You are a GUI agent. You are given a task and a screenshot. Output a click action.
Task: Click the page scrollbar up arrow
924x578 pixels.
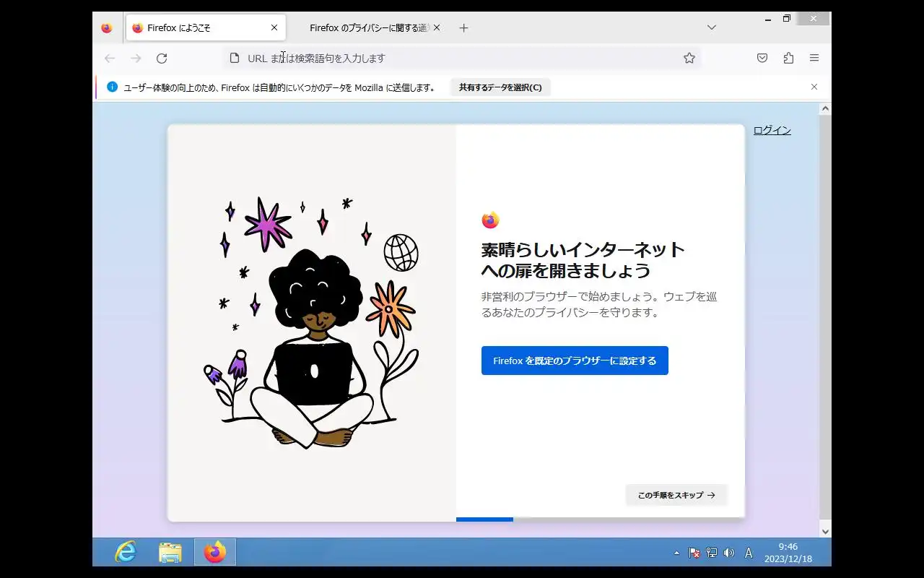826,109
